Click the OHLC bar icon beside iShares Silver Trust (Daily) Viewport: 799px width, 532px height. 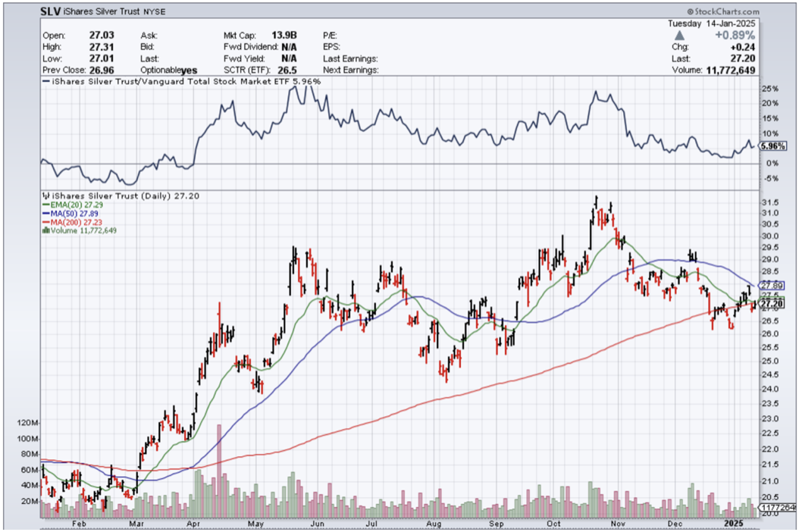45,196
